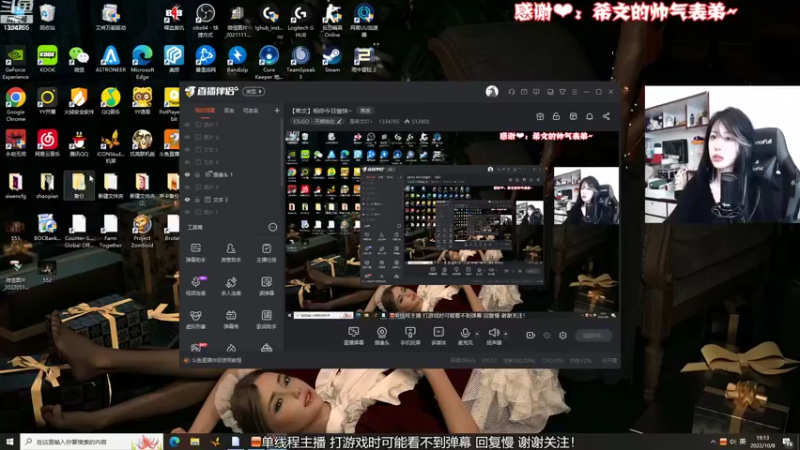
Task: Open the 歌词助手 tool
Action: point(266,319)
